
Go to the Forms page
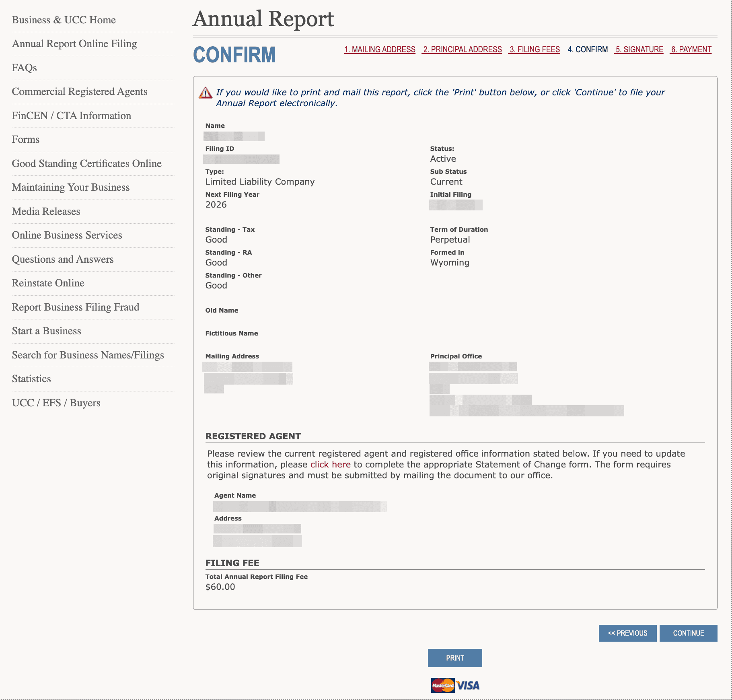26,139
